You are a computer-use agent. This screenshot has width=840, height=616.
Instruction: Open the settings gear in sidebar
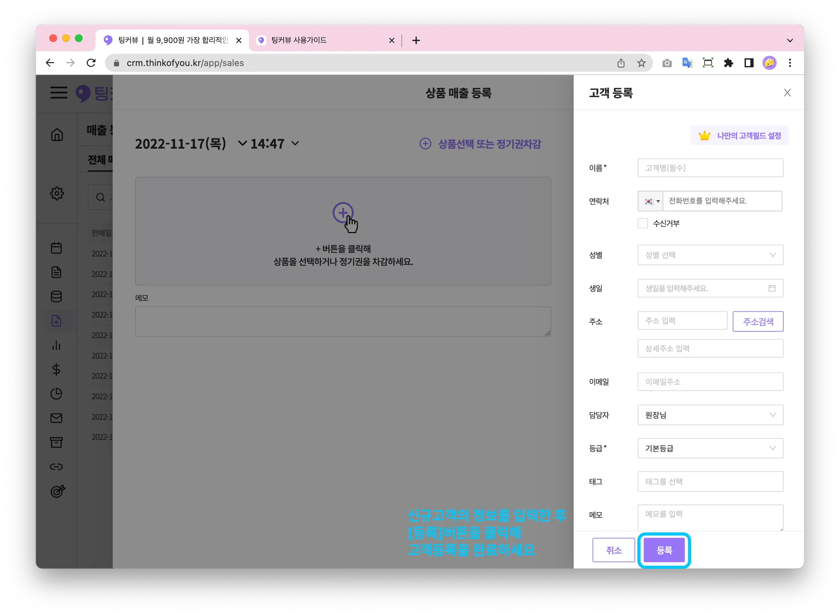57,193
